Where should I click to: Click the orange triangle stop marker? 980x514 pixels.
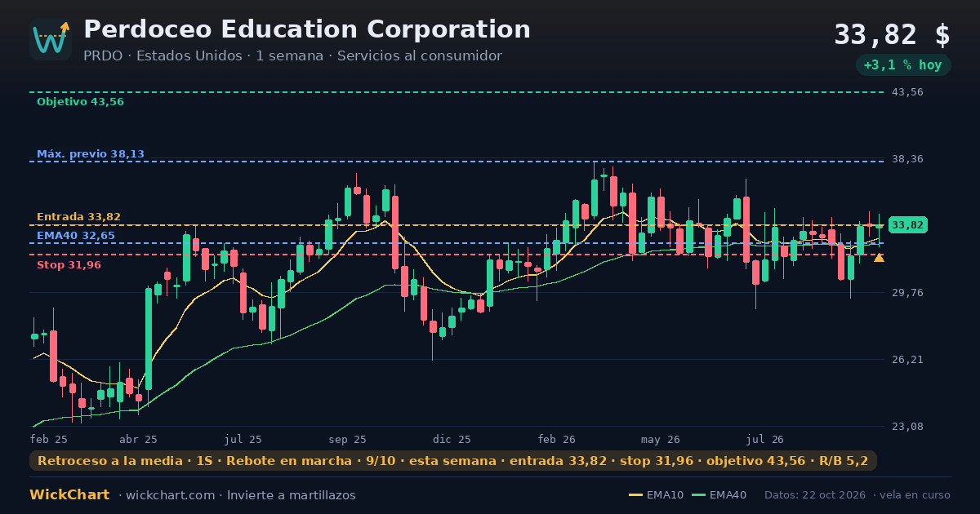point(879,258)
